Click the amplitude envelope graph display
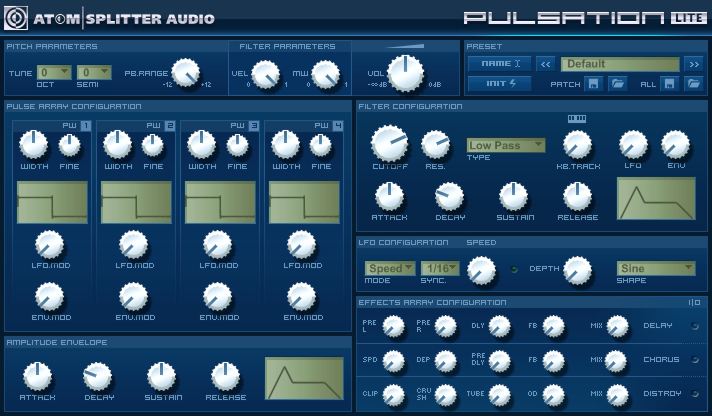The width and height of the screenshot is (712, 416). point(304,378)
